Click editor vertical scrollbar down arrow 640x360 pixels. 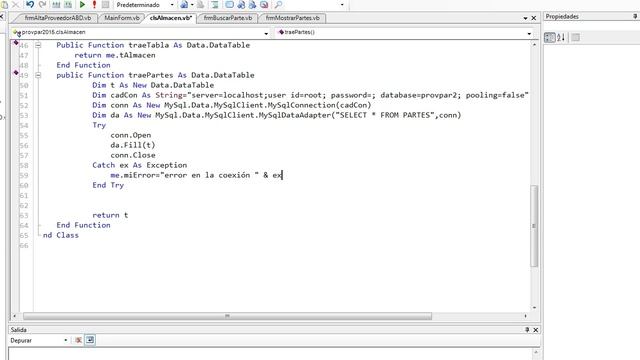pyautogui.click(x=534, y=307)
